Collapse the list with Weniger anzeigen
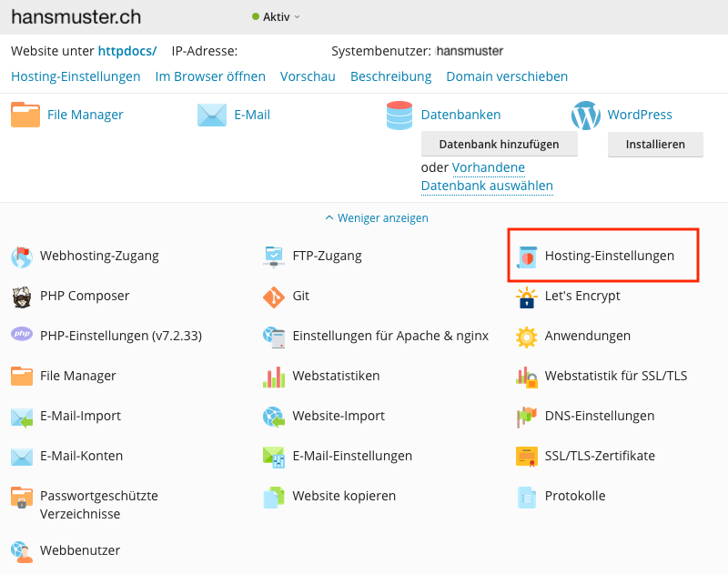 click(x=377, y=218)
